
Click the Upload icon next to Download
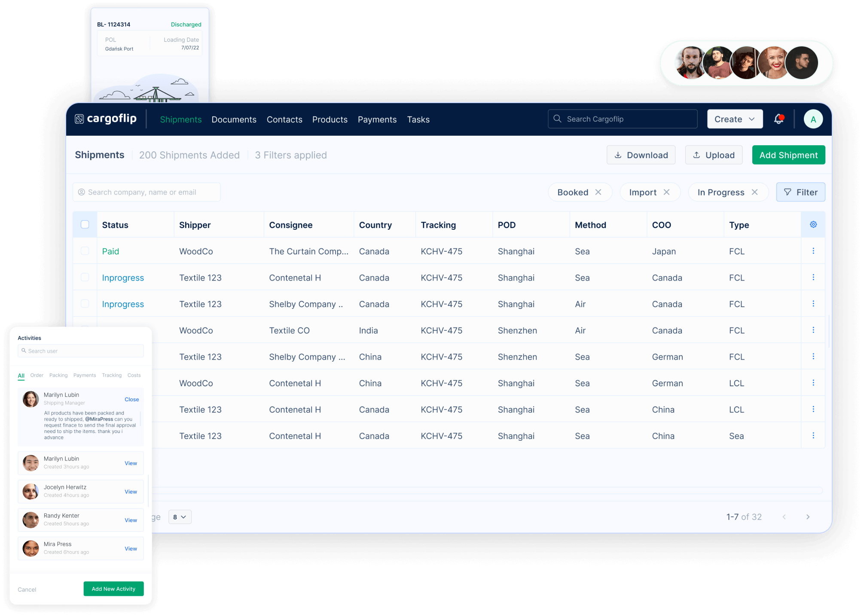point(697,155)
